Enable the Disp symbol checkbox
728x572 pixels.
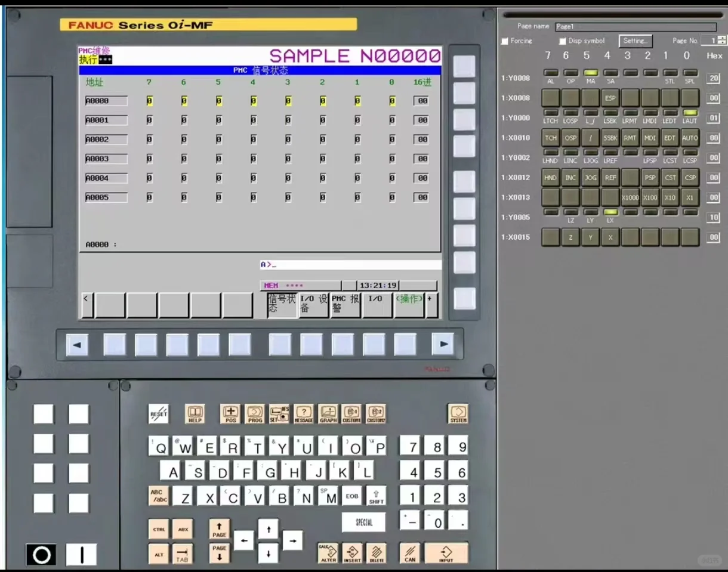pos(562,41)
